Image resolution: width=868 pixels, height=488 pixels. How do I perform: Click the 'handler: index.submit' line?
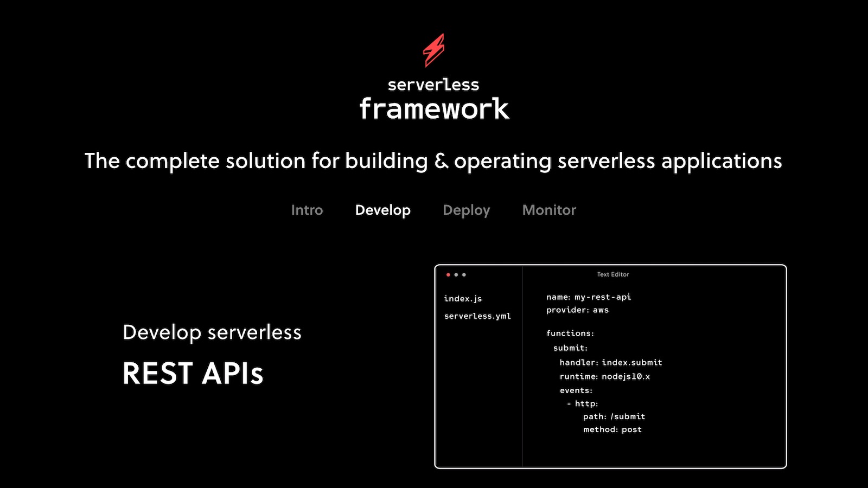coord(611,363)
